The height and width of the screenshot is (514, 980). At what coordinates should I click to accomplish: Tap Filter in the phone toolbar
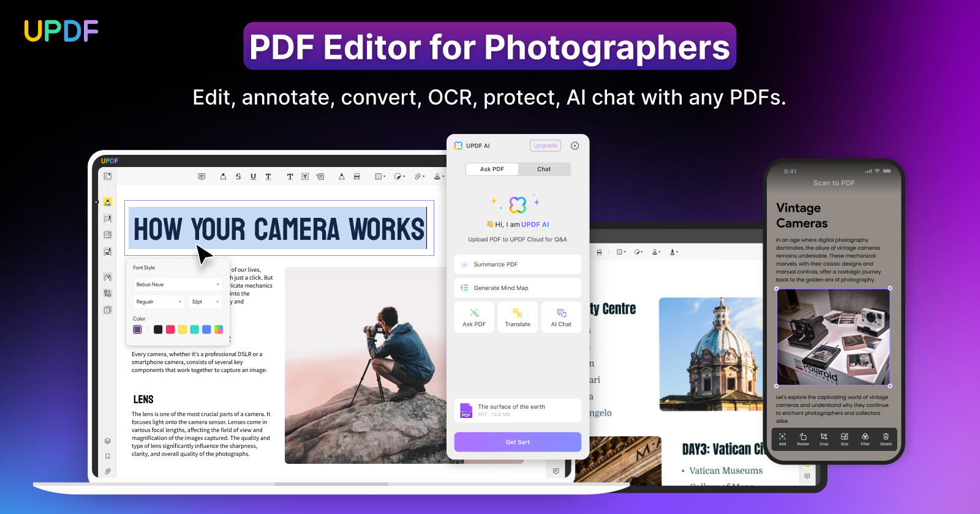[x=865, y=439]
